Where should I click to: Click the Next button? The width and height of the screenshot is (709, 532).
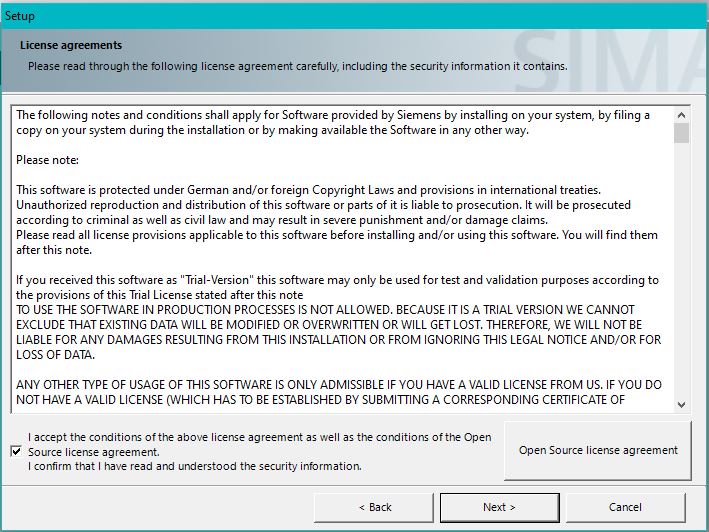[499, 507]
